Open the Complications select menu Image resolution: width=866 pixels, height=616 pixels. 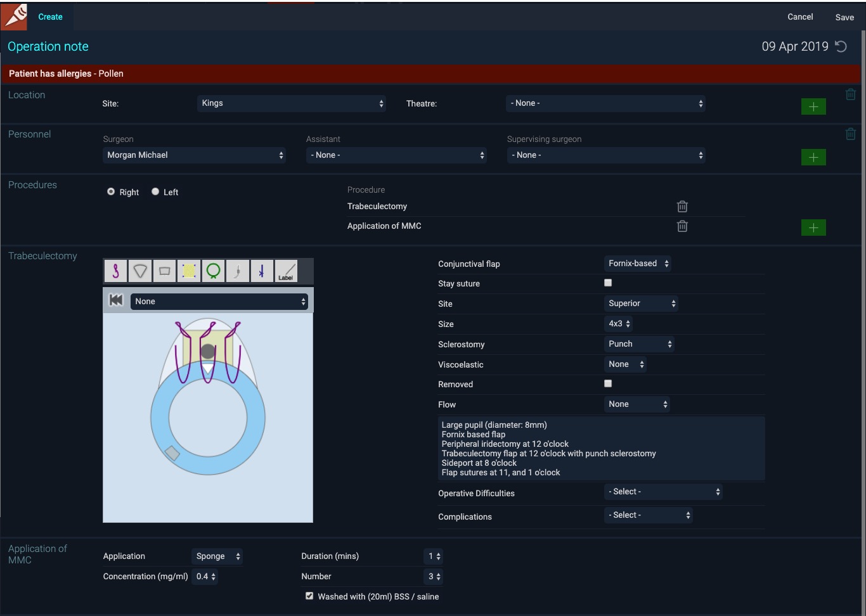tap(648, 515)
